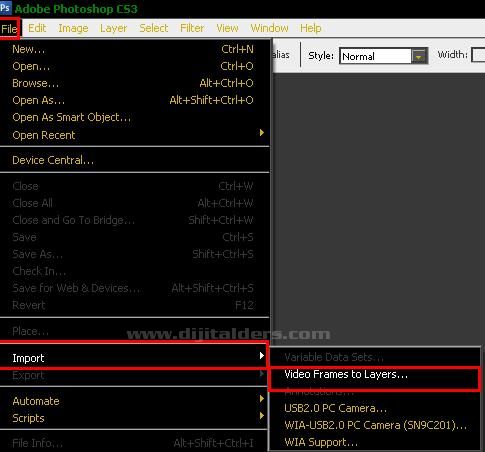Expand the Automate submenu
The height and width of the screenshot is (452, 485).
point(133,401)
